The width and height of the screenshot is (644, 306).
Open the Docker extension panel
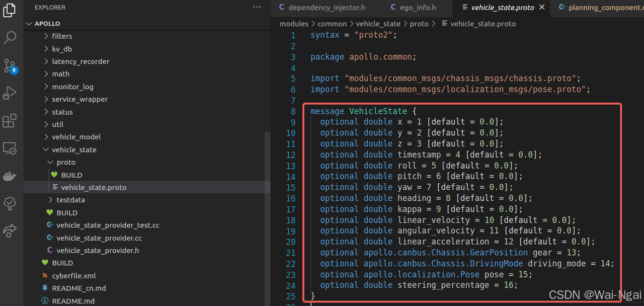11,176
